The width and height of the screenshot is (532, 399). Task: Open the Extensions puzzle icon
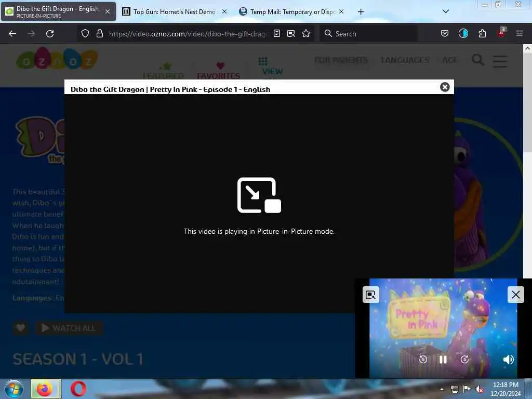click(482, 33)
